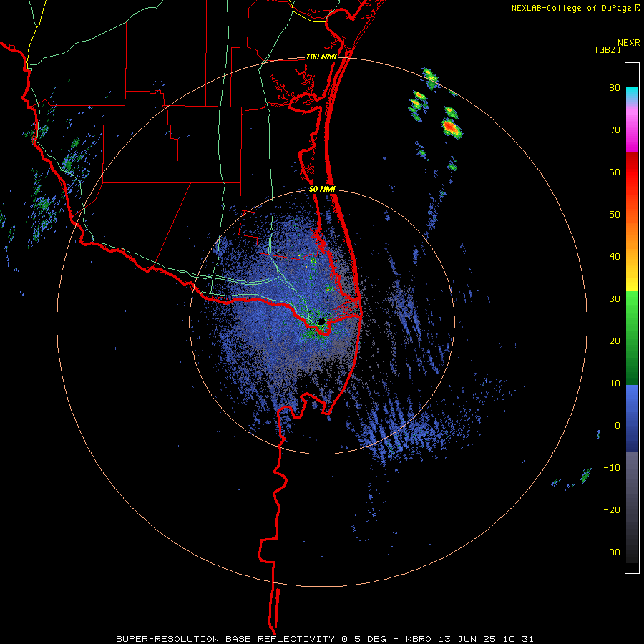Image resolution: width=644 pixels, height=644 pixels.
Task: Click the -10 value on the dBZ scale
Action: [612, 468]
